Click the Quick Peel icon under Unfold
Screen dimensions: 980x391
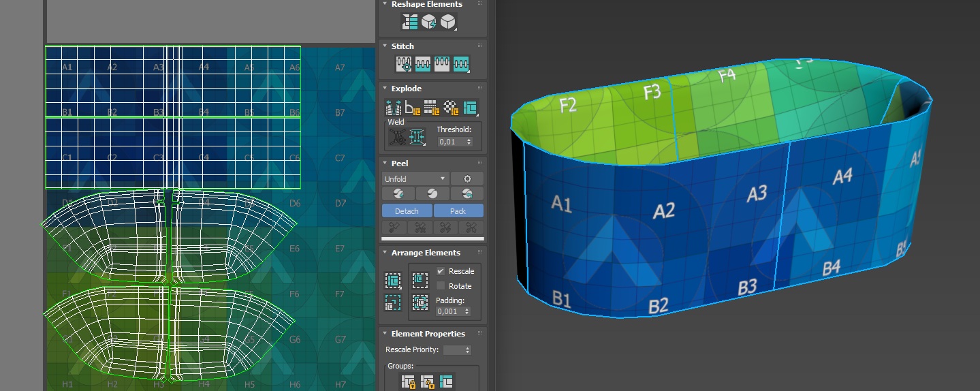(x=399, y=193)
